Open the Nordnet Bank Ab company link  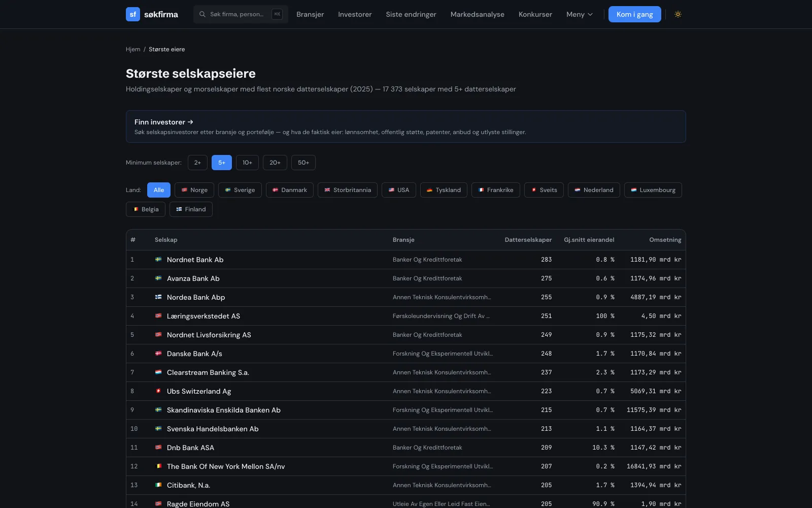click(x=195, y=260)
